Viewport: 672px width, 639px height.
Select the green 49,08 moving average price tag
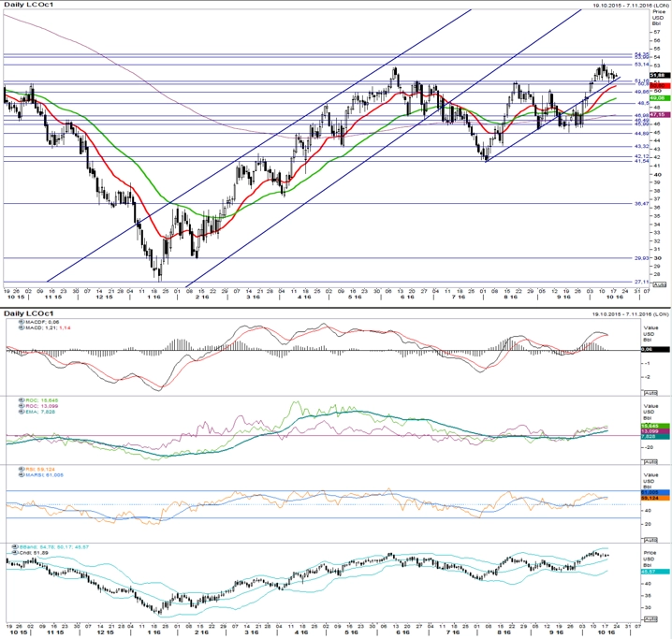pyautogui.click(x=660, y=98)
